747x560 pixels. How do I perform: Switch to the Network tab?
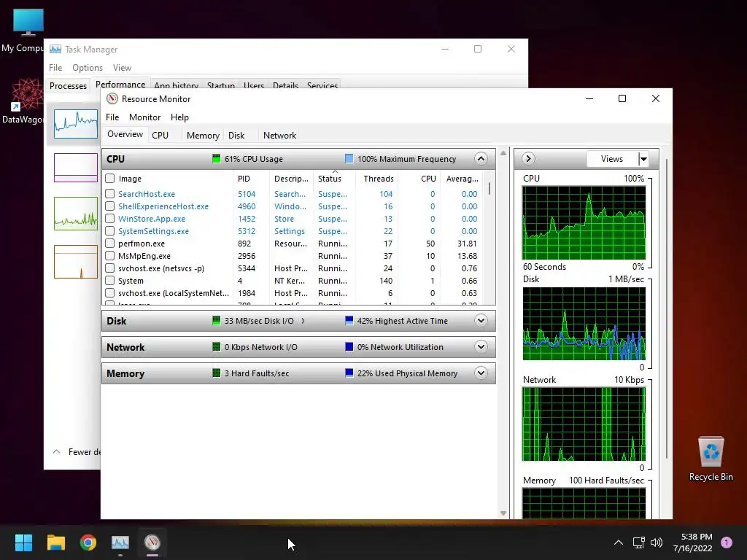(279, 135)
